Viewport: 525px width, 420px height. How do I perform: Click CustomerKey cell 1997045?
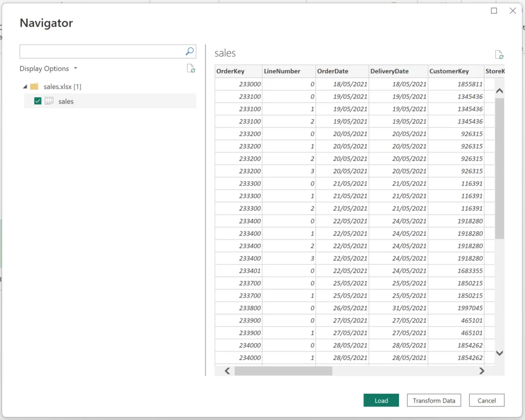pos(456,308)
